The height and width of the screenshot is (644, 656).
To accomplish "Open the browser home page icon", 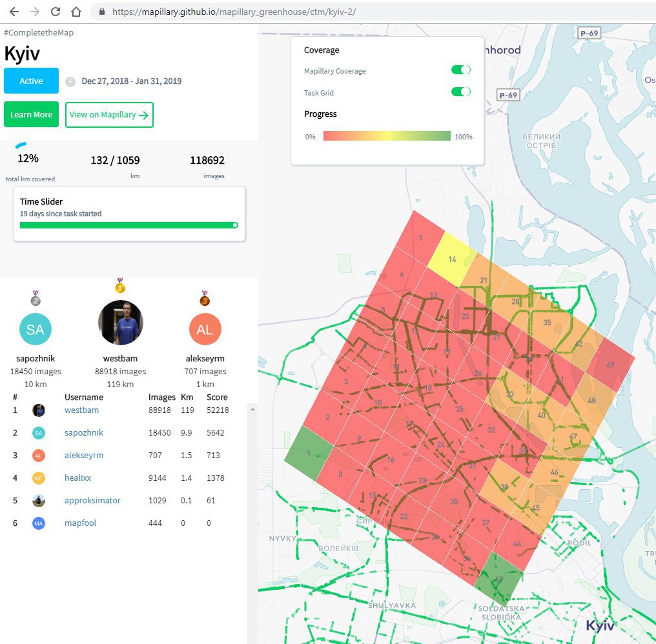I will [76, 12].
